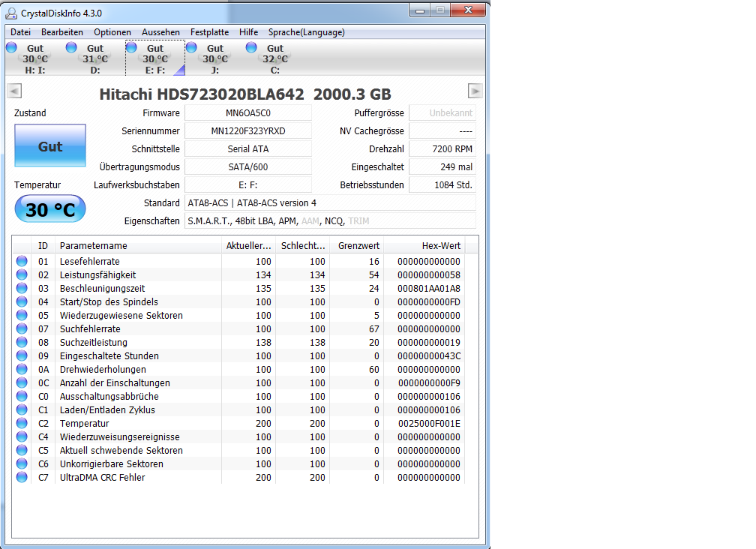Close the CrystalDiskInfo window

[468, 10]
